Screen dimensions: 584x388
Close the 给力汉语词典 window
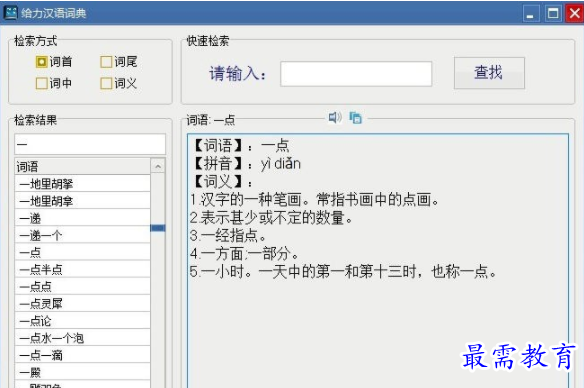click(x=575, y=14)
